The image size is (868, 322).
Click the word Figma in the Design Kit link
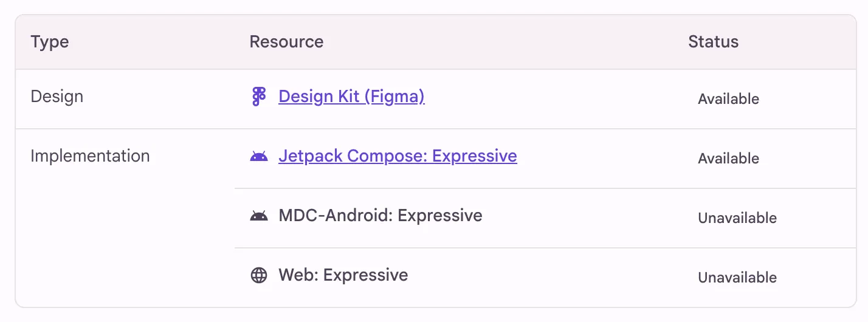[x=394, y=97]
